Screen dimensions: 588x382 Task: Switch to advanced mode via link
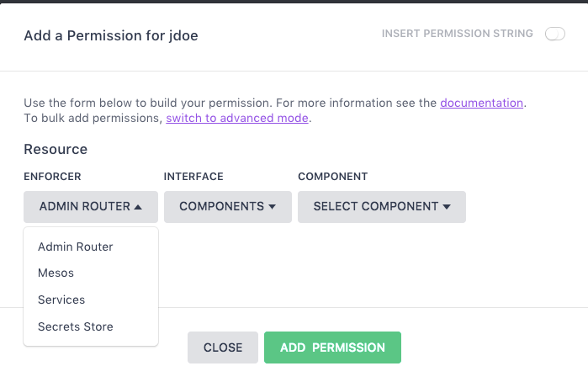tap(238, 119)
